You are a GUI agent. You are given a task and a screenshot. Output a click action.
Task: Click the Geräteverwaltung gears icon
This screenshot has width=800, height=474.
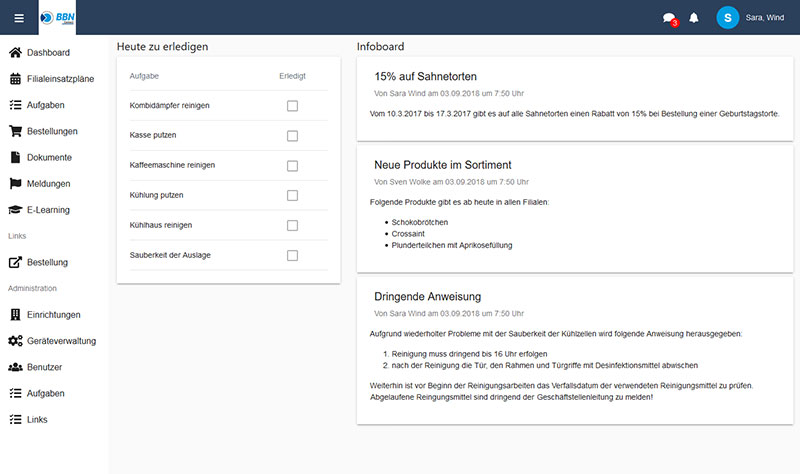(15, 341)
